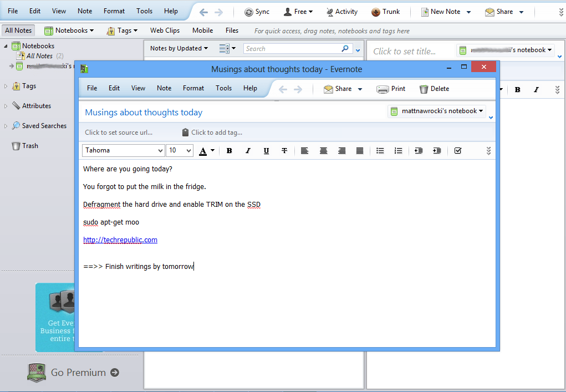Image resolution: width=566 pixels, height=392 pixels.
Task: Increase the indent in note window
Action: click(x=437, y=151)
